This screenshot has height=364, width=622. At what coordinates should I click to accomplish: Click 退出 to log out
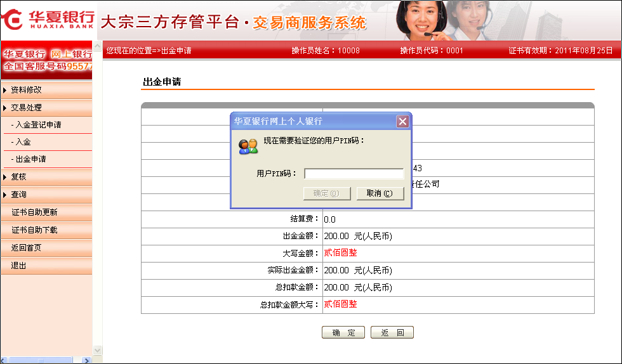pyautogui.click(x=18, y=266)
